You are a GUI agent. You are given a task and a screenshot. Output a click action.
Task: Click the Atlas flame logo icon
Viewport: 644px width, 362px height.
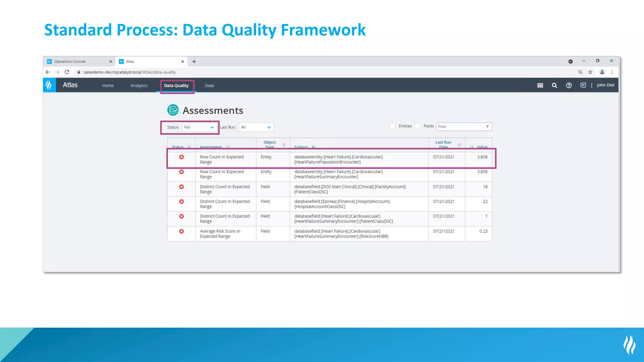49,85
